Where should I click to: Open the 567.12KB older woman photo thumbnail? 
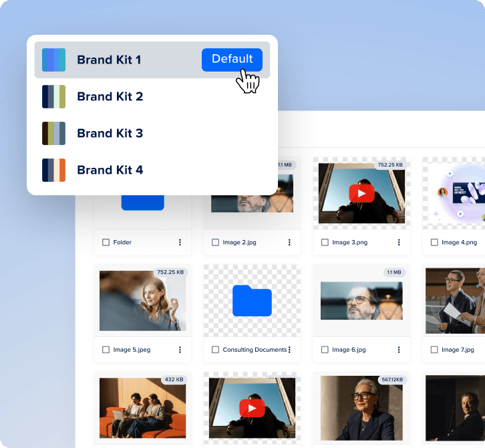(x=361, y=408)
